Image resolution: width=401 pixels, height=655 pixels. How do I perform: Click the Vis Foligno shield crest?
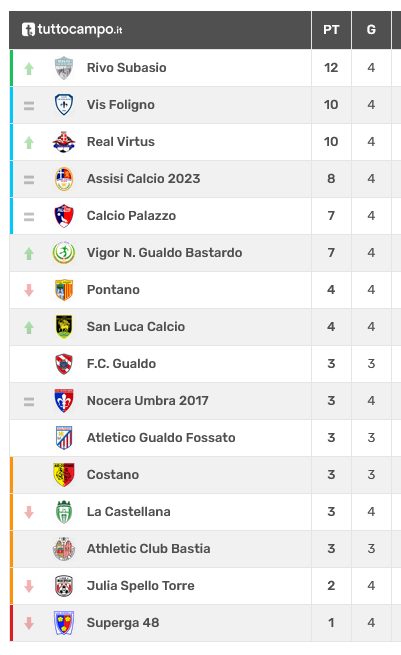(64, 104)
